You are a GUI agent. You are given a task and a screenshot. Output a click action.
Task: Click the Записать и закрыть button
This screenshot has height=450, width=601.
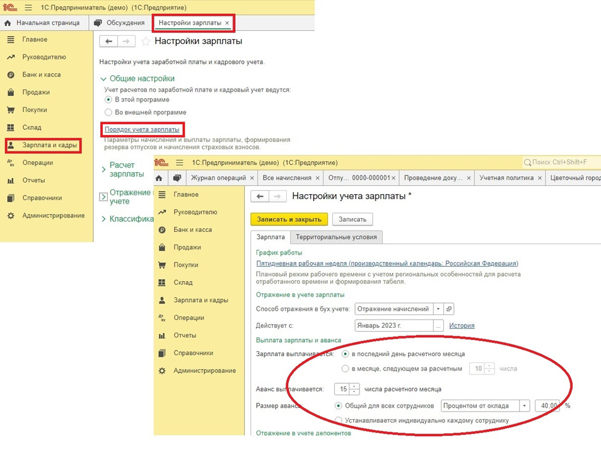pyautogui.click(x=289, y=219)
